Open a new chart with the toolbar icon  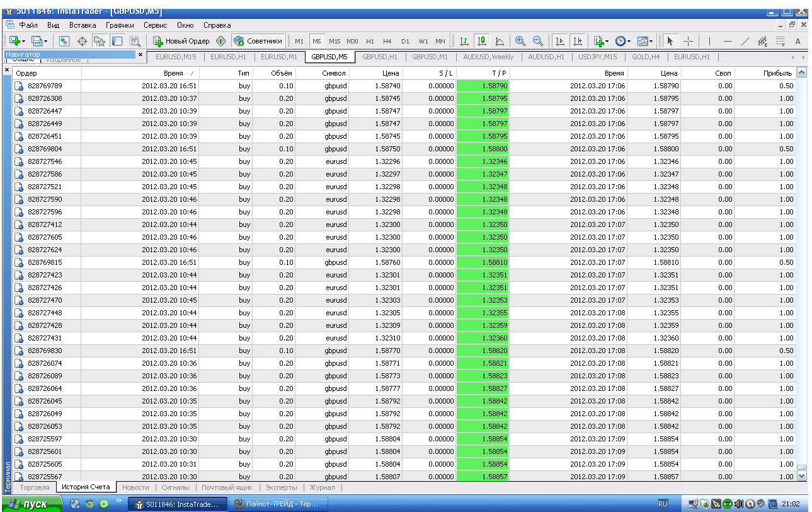point(13,40)
